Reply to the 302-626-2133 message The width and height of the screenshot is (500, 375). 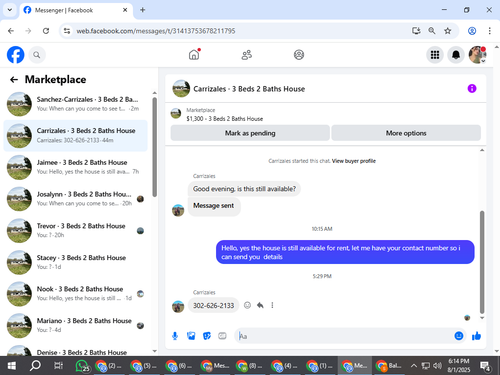260,305
